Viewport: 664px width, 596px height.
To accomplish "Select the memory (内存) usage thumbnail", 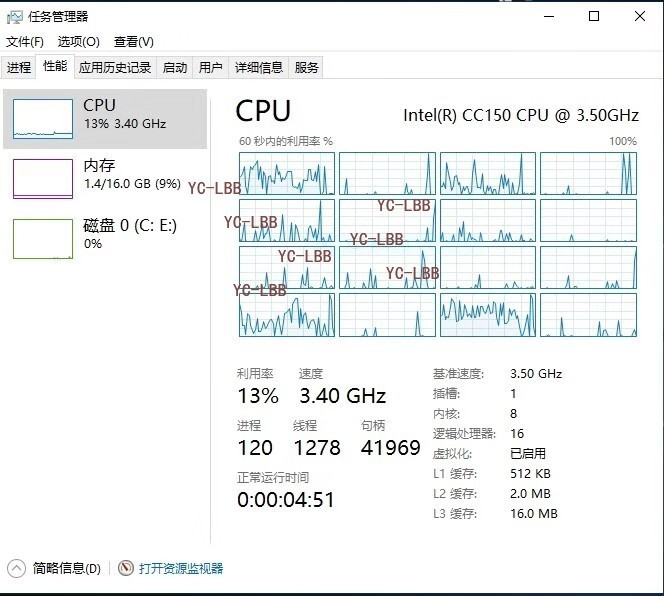I will (x=42, y=178).
